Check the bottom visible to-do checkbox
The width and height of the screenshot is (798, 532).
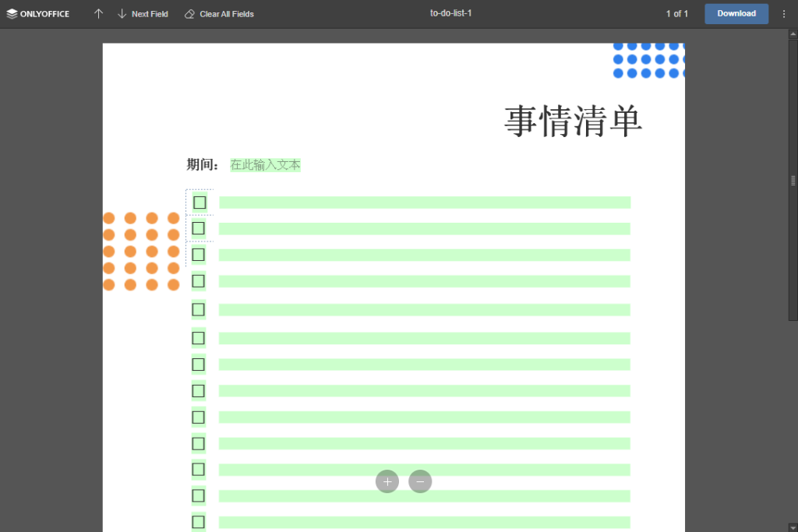pyautogui.click(x=198, y=522)
